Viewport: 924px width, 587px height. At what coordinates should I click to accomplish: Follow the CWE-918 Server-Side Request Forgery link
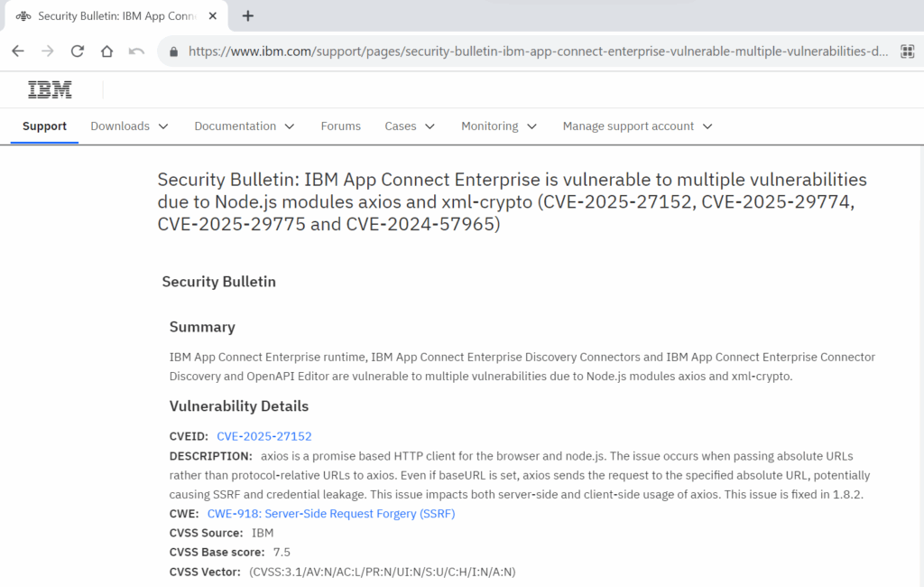click(332, 513)
